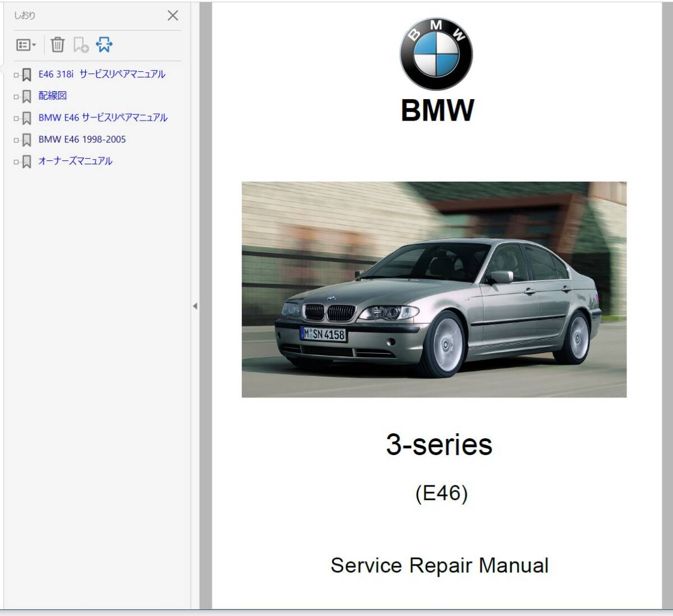Screen dimensions: 673x616
Task: Click the bookmark icon beside 配線図
Action: click(26, 96)
